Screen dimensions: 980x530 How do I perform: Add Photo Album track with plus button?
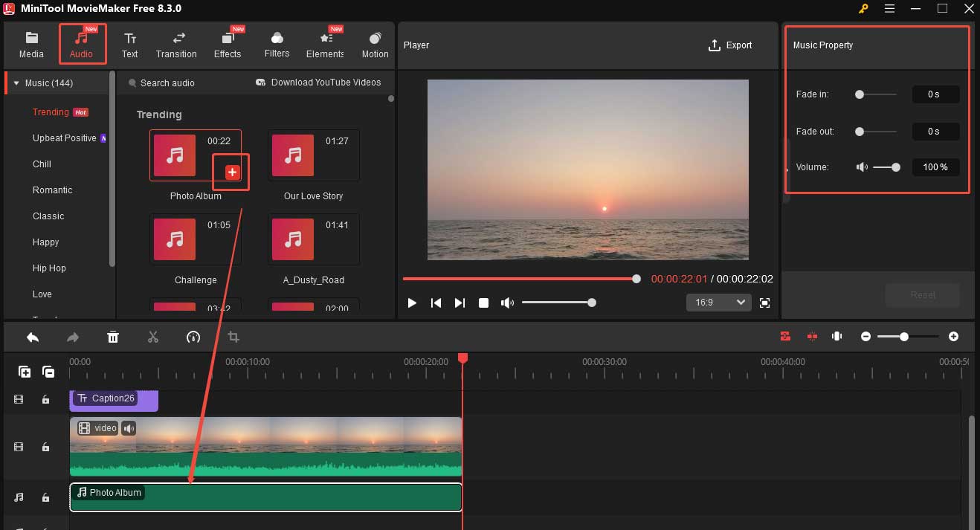click(232, 172)
